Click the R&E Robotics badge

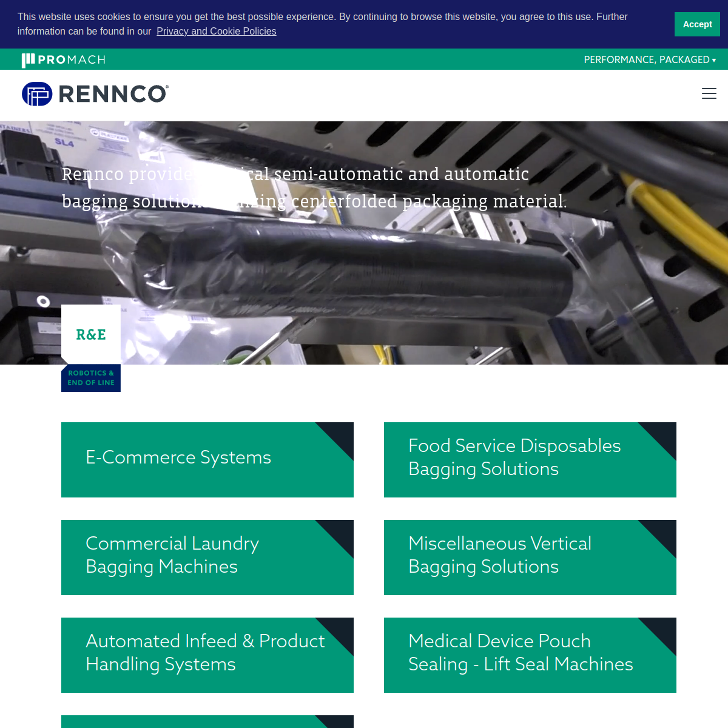91,348
